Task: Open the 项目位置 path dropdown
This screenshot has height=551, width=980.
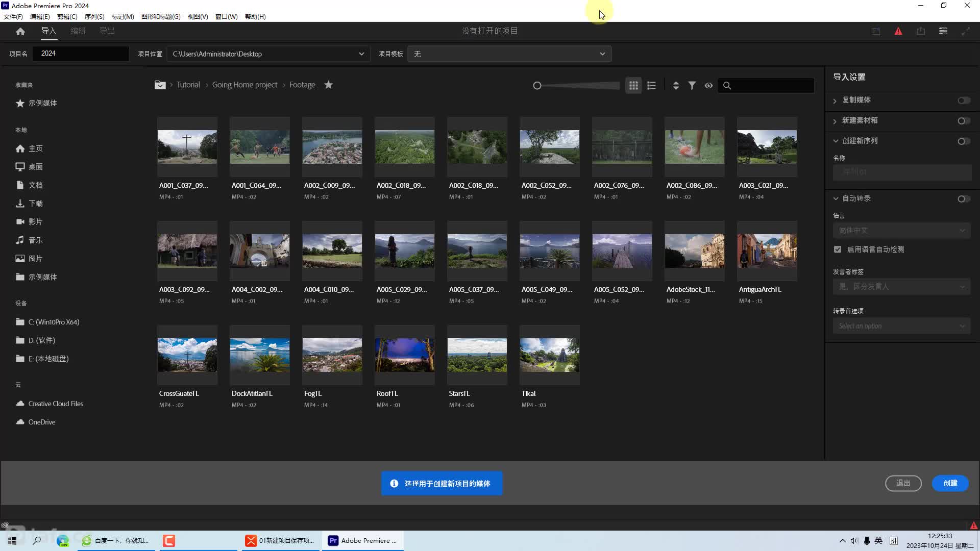Action: pyautogui.click(x=268, y=54)
